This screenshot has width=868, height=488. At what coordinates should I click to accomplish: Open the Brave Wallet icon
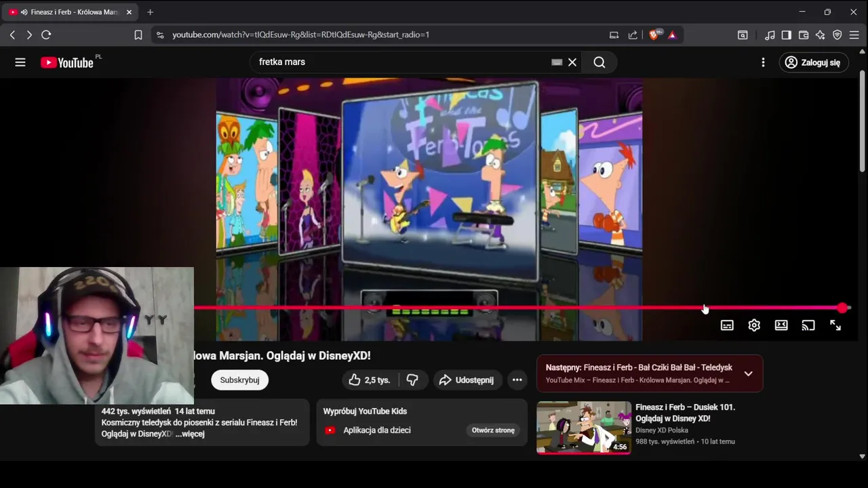[804, 35]
